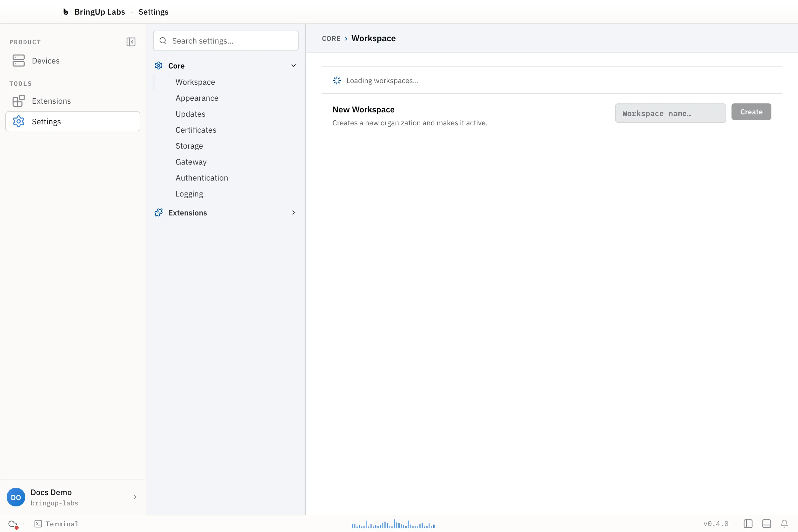Click the search magnifier icon
Screen dimensions: 798x532
[163, 41]
